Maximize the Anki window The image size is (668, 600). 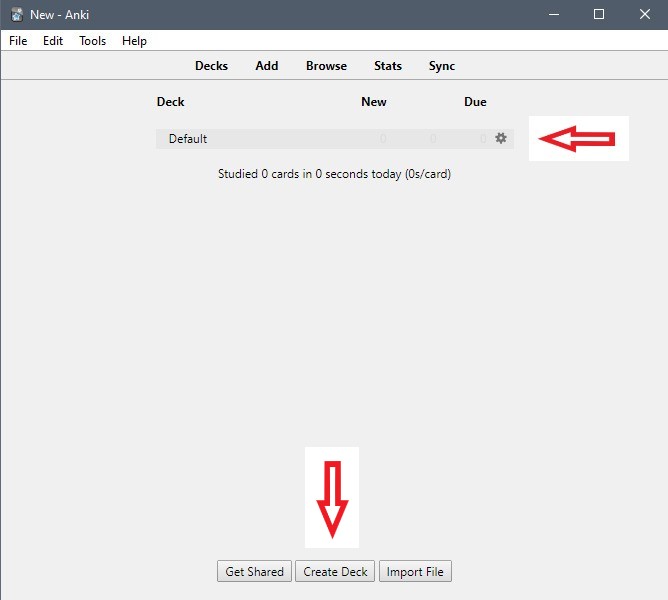(x=599, y=14)
